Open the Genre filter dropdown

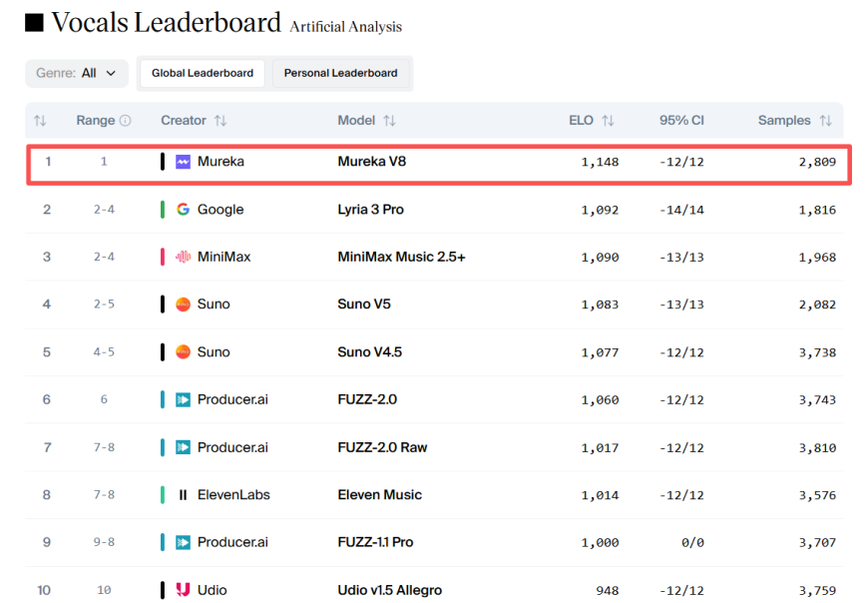pos(77,73)
